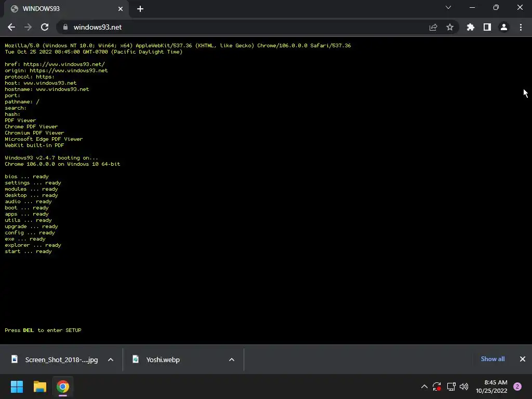Click the 'Microsoft Edge PDF Viewer' line
This screenshot has height=399, width=532.
[44, 139]
